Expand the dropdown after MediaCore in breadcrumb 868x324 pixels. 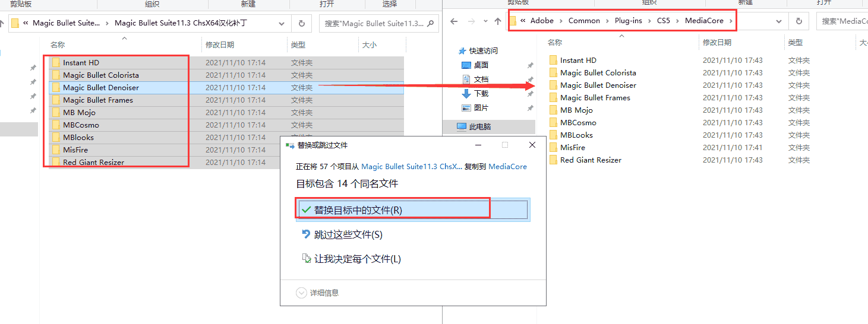731,21
